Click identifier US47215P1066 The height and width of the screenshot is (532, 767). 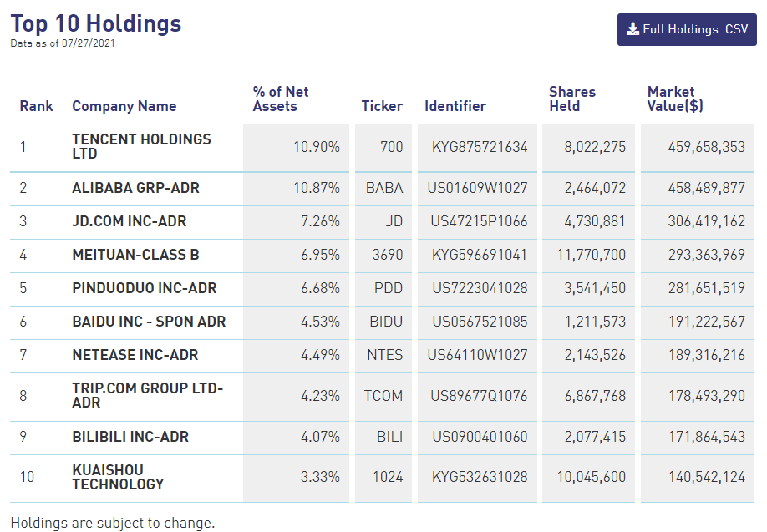[479, 221]
